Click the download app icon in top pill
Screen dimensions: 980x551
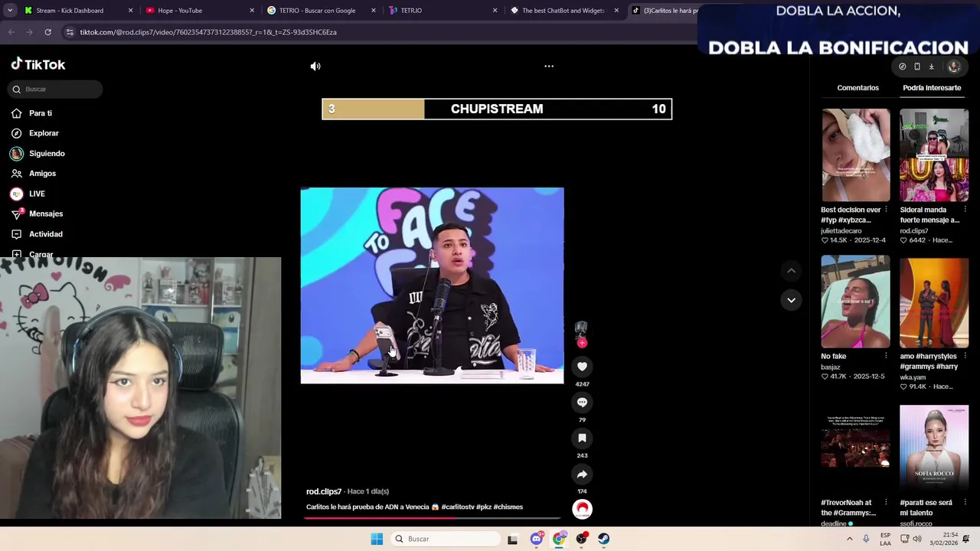tap(932, 67)
